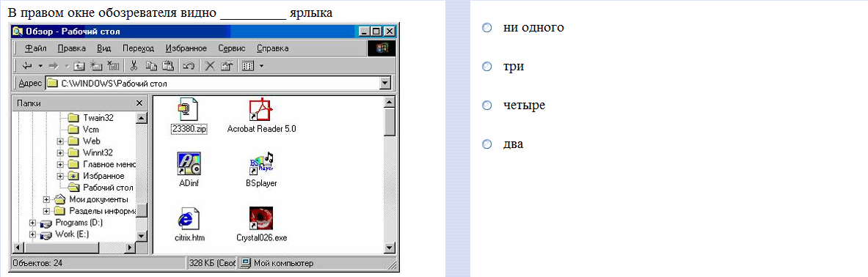Select the Acrobat Reader 5.0 shortcut icon

point(261,109)
